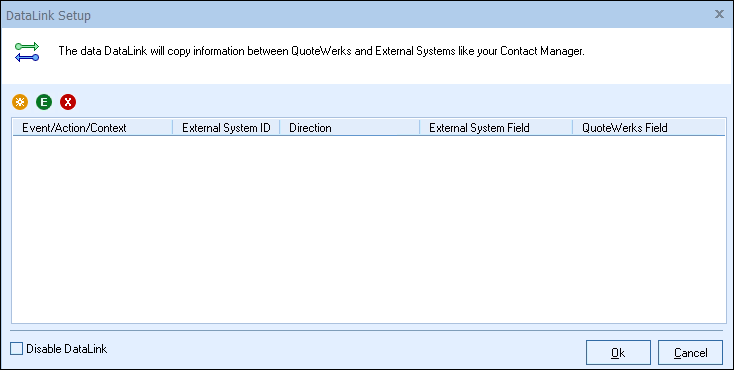Click the DataLink Setup title bar
The width and height of the screenshot is (734, 370).
click(x=356, y=15)
